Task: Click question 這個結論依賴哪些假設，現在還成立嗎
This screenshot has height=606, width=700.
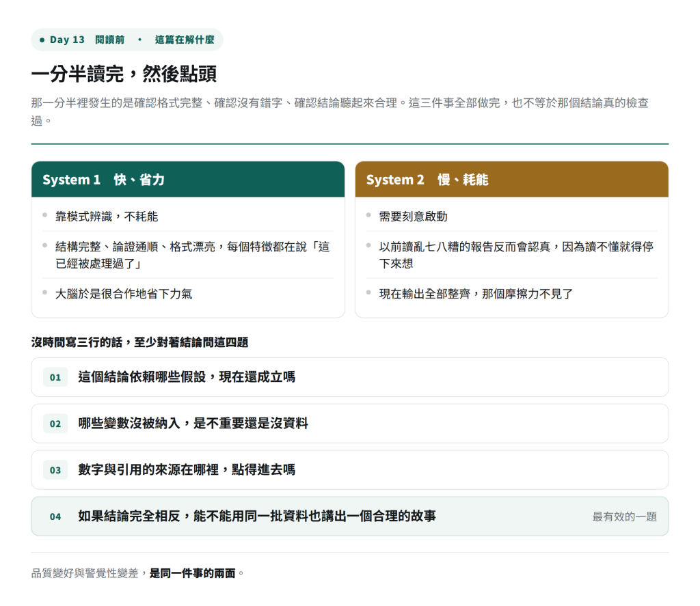Action: click(x=350, y=377)
